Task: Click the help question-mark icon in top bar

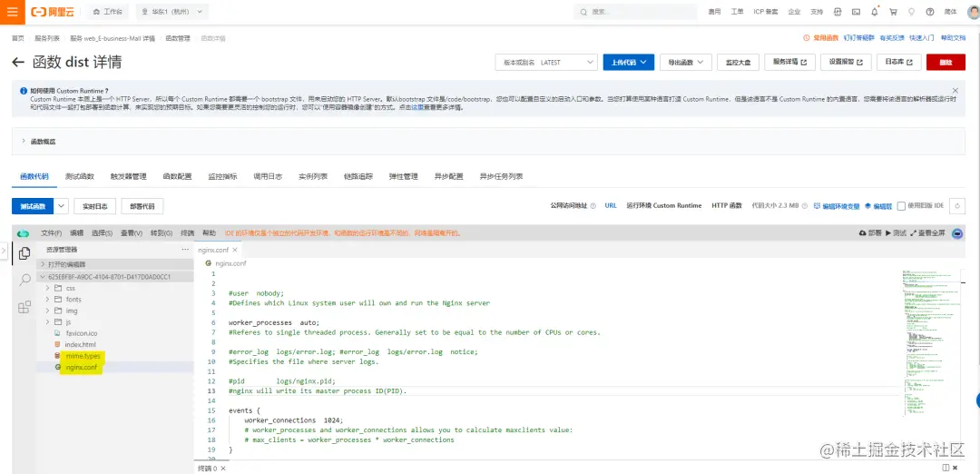Action: click(x=930, y=12)
